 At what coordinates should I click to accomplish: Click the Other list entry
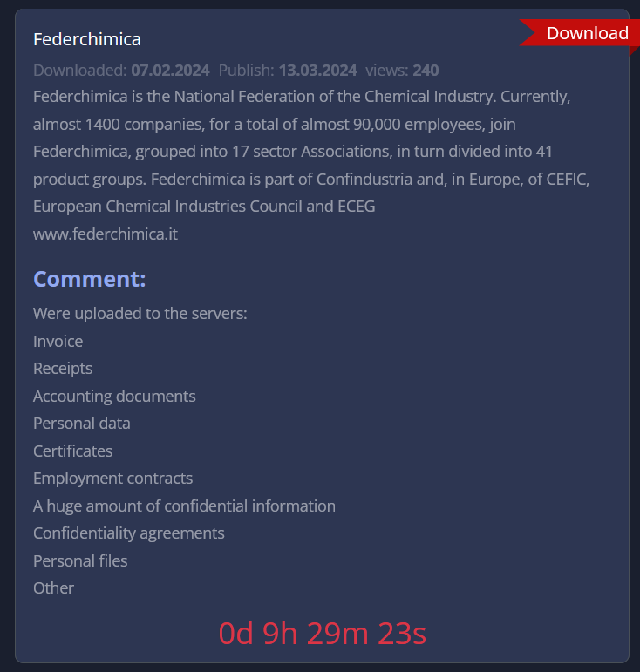pyautogui.click(x=54, y=588)
